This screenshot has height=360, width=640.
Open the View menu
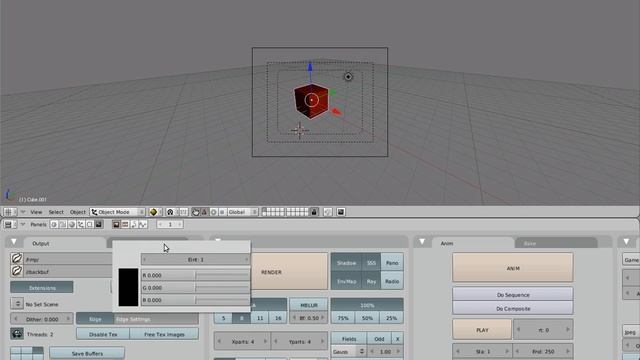(36, 212)
